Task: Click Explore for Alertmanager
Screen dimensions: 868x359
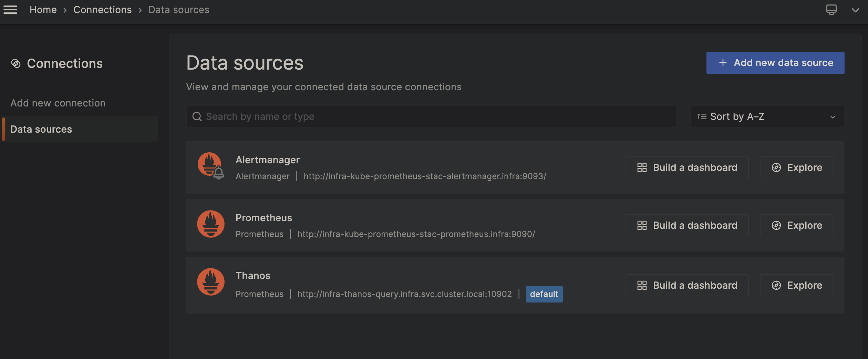Action: pyautogui.click(x=797, y=167)
